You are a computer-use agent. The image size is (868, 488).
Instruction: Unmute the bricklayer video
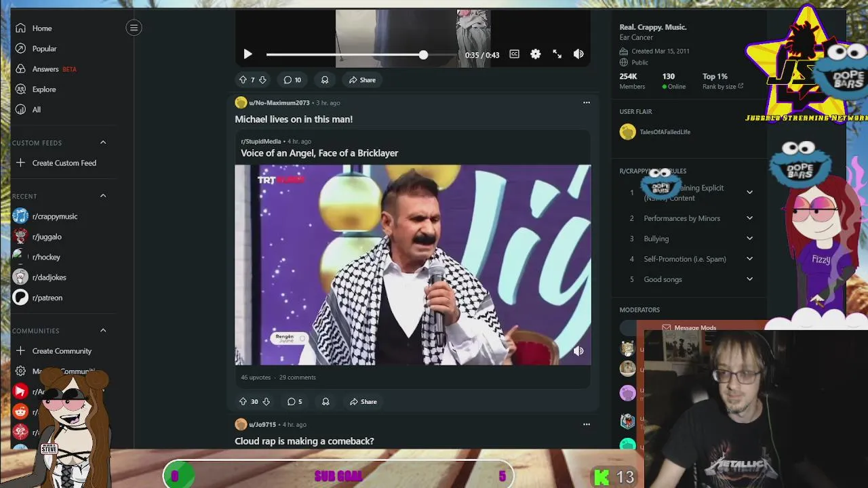click(578, 351)
